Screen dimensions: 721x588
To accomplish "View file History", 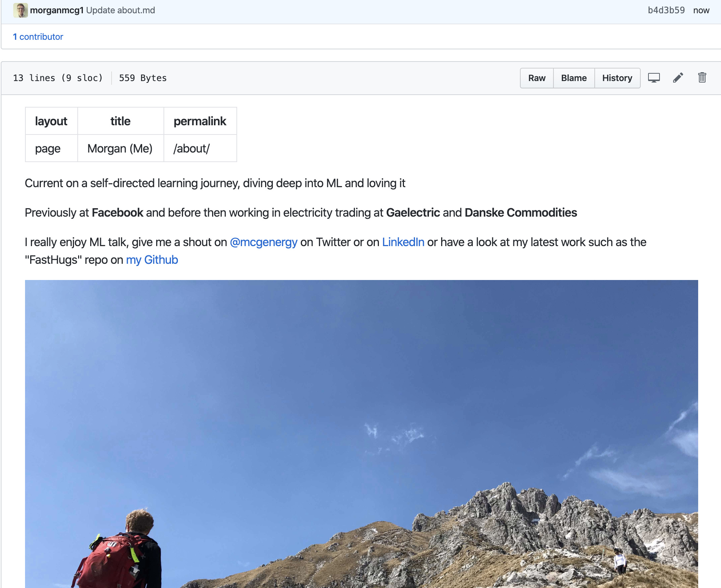I will 617,78.
